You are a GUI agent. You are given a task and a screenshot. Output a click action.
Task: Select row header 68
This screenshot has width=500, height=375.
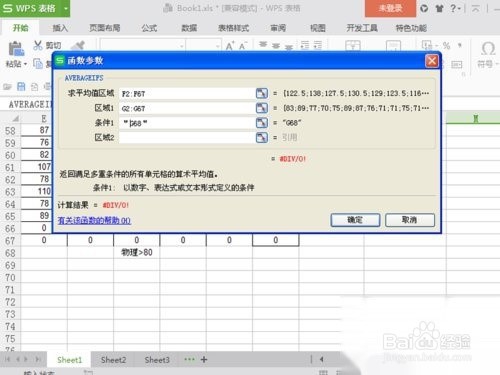[x=10, y=253]
